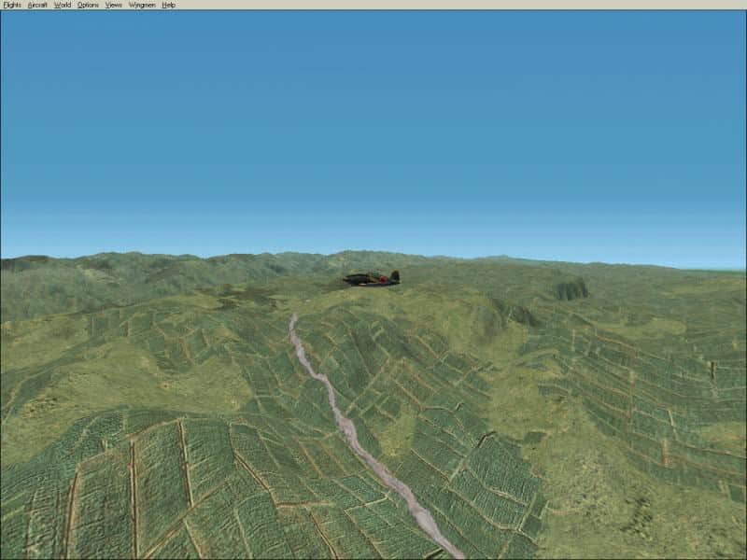Expand the Options menu
Viewport: 747px width, 560px height.
click(x=88, y=5)
